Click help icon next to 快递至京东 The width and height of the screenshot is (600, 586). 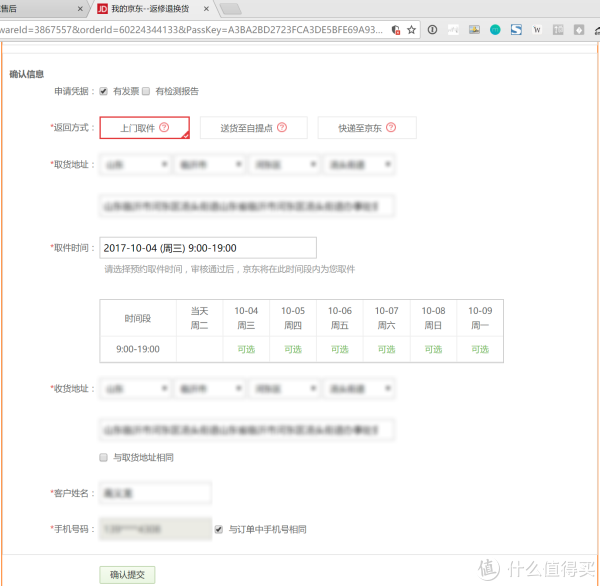(390, 128)
